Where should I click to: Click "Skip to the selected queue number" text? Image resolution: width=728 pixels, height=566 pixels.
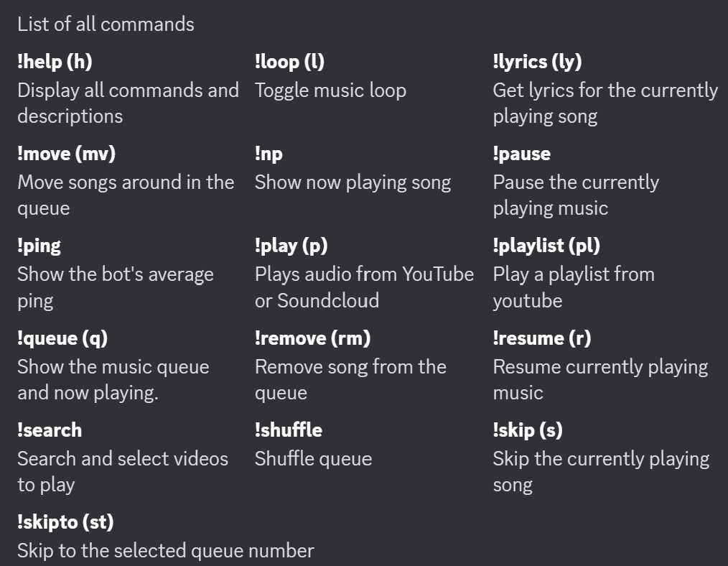pos(166,551)
